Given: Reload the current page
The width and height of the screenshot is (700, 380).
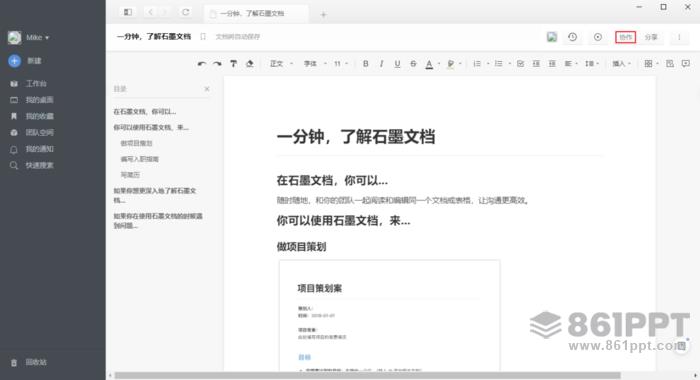Looking at the screenshot, I should pyautogui.click(x=186, y=12).
